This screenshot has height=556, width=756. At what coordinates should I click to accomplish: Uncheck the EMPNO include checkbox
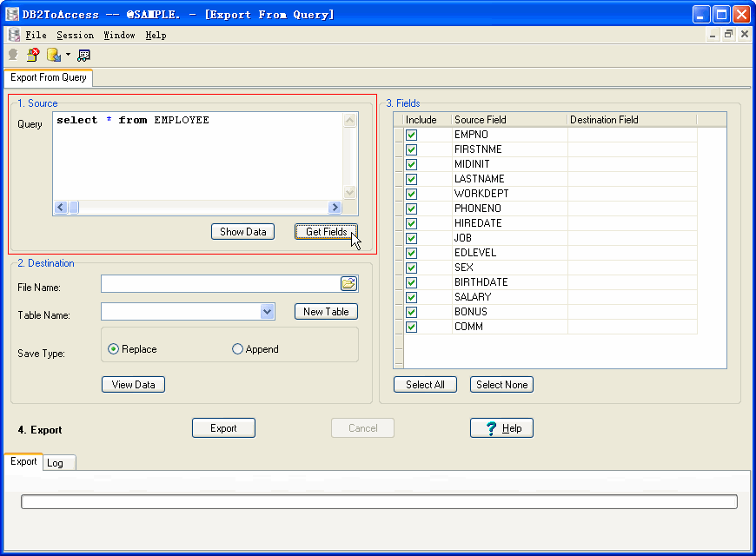(x=411, y=135)
